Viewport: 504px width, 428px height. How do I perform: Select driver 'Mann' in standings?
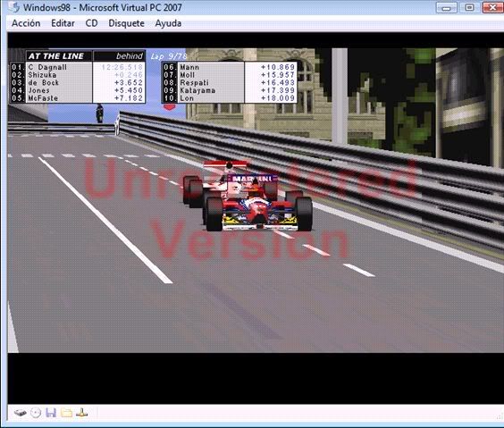(189, 67)
